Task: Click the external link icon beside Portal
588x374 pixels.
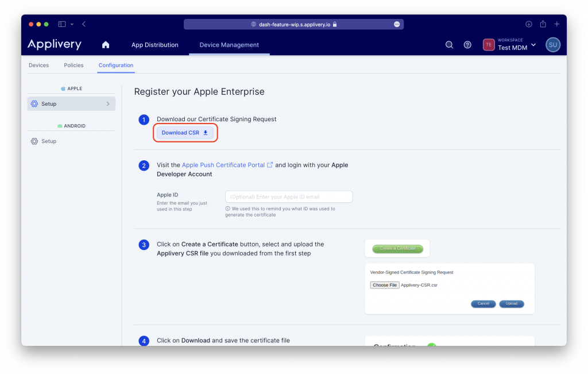Action: pyautogui.click(x=270, y=165)
